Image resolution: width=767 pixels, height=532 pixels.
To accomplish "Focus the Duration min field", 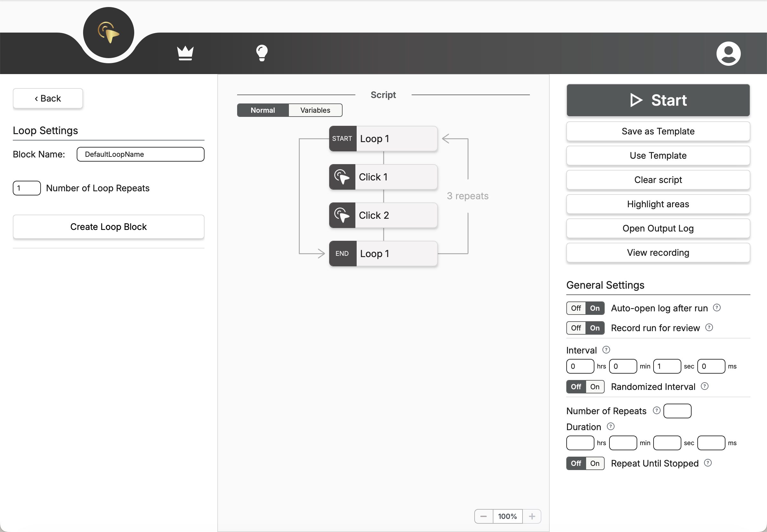I will (623, 443).
